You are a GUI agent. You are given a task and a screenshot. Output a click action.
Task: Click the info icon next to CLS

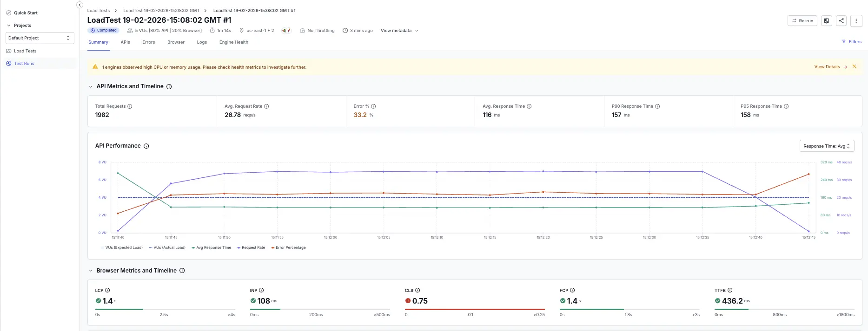417,290
